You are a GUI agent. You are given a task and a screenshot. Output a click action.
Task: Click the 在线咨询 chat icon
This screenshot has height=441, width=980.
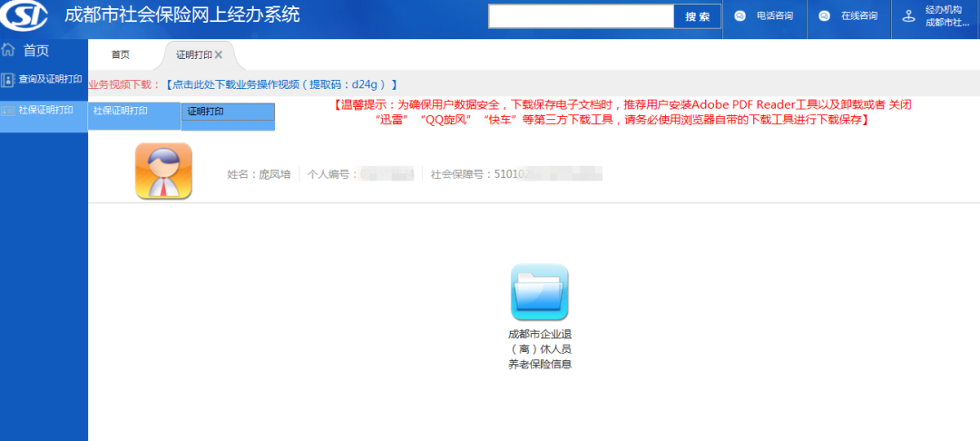click(x=824, y=16)
